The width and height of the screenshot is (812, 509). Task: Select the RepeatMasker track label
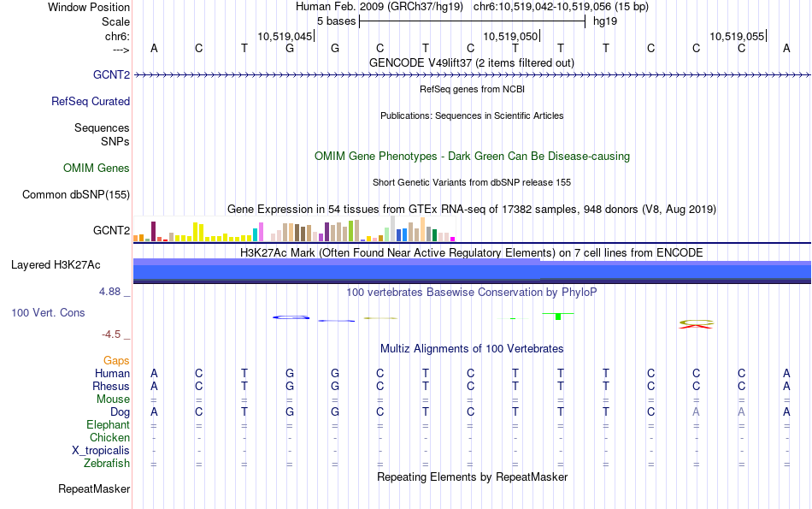click(94, 488)
